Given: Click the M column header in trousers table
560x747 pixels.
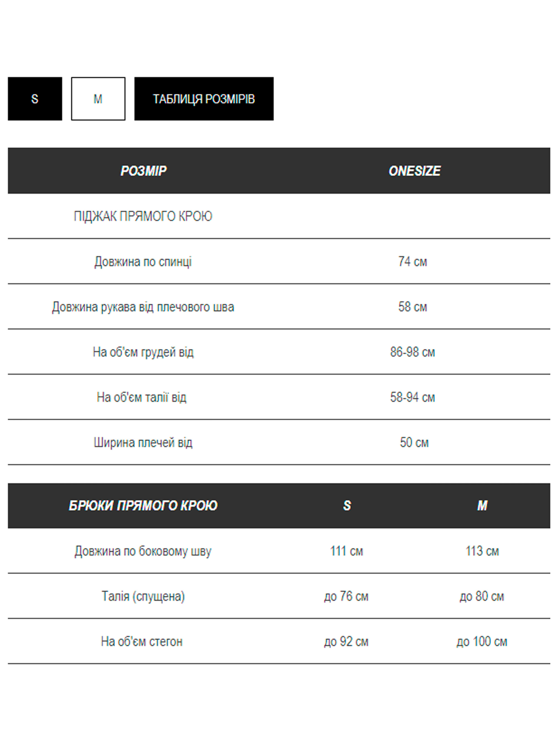Looking at the screenshot, I should 482,505.
